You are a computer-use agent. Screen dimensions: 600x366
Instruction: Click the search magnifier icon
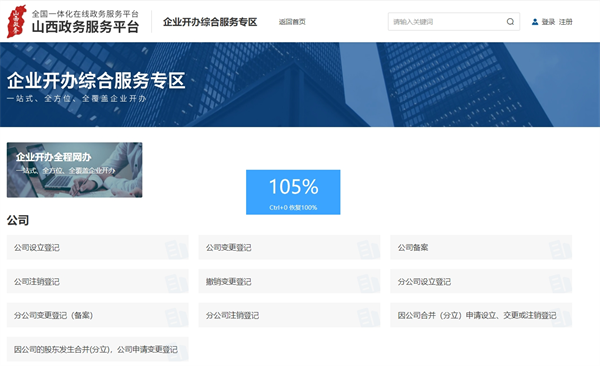point(510,22)
